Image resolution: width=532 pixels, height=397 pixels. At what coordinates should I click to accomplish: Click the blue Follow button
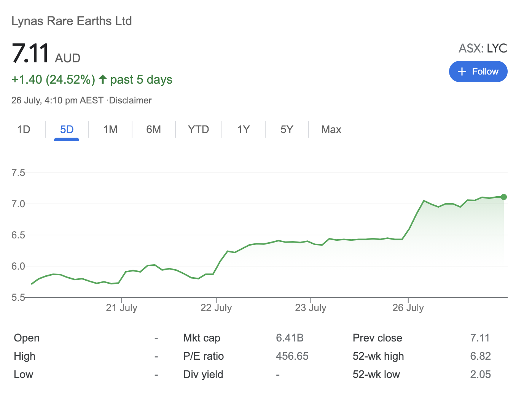point(478,71)
